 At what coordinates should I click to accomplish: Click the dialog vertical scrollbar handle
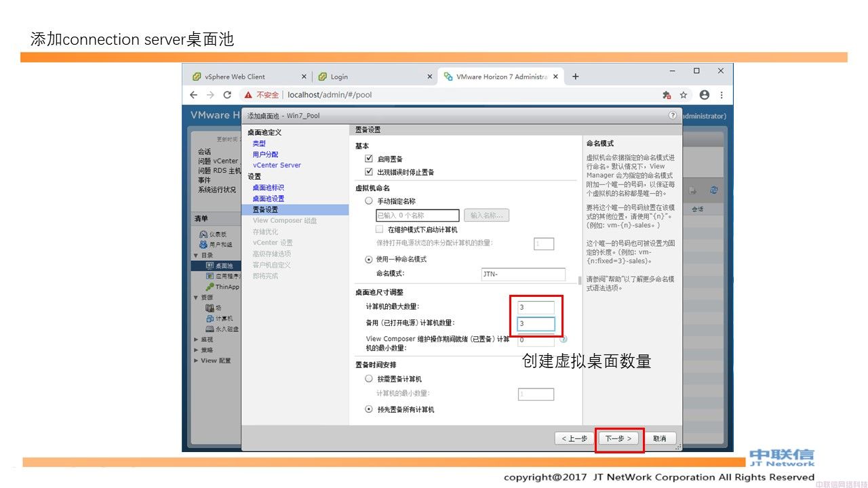click(x=579, y=280)
